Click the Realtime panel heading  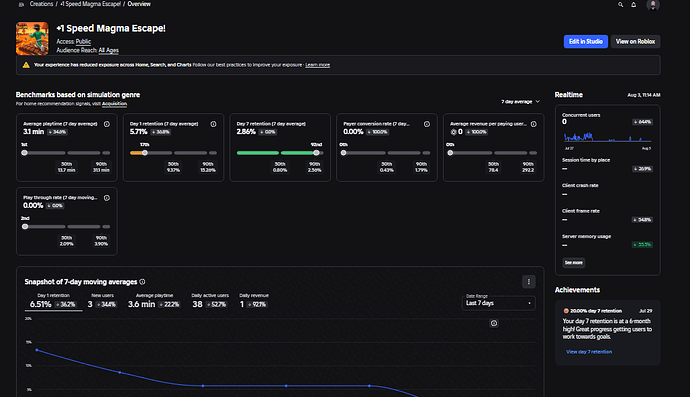[x=569, y=95]
